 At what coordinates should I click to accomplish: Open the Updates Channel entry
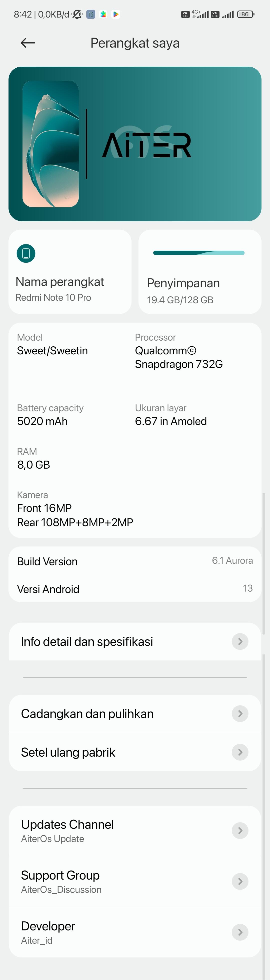tap(135, 831)
